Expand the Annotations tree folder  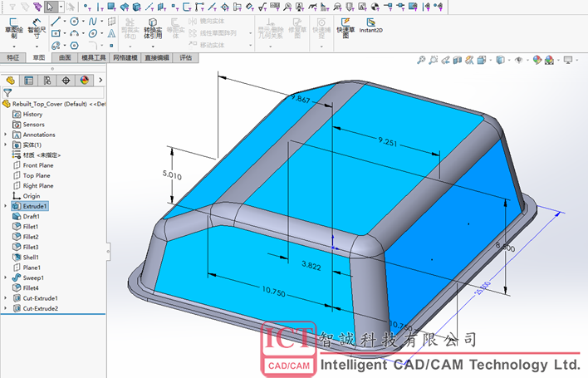[x=5, y=135]
